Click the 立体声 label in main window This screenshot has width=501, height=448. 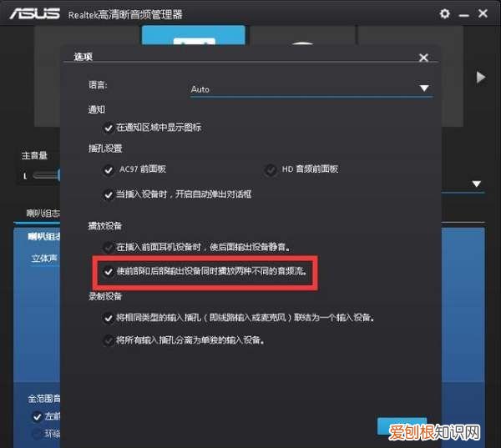(44, 259)
